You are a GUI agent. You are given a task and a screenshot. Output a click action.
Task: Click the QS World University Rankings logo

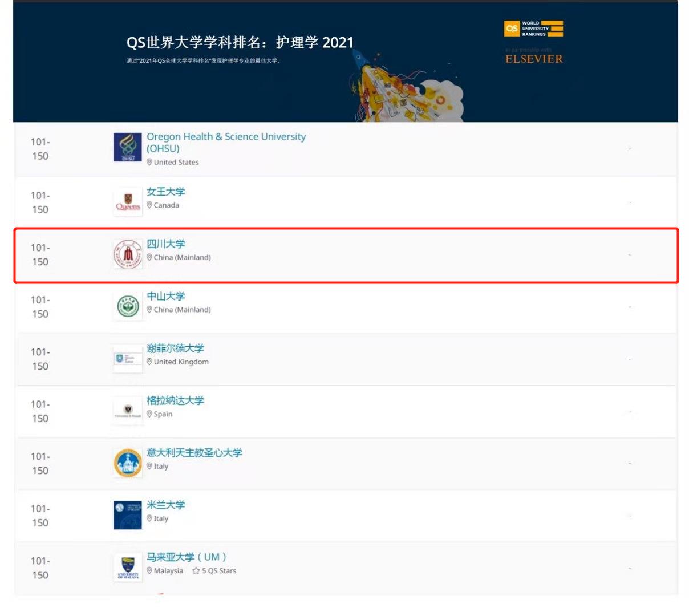[533, 29]
